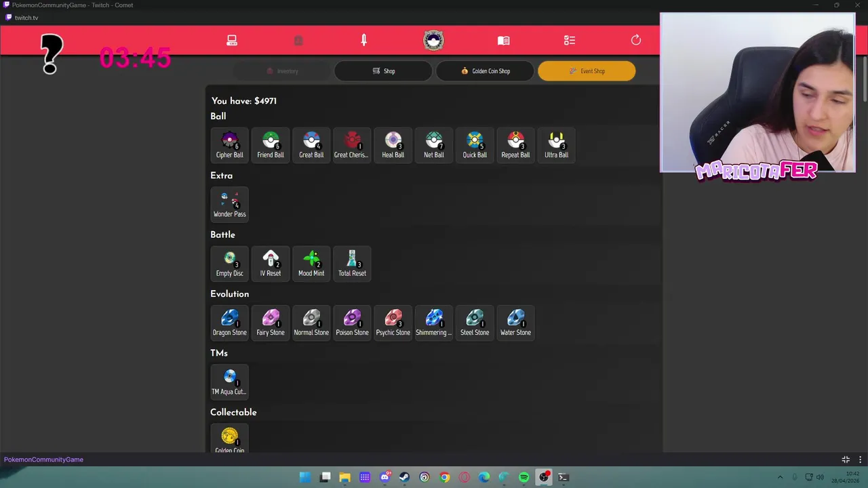Select the Great Ball item

(311, 145)
